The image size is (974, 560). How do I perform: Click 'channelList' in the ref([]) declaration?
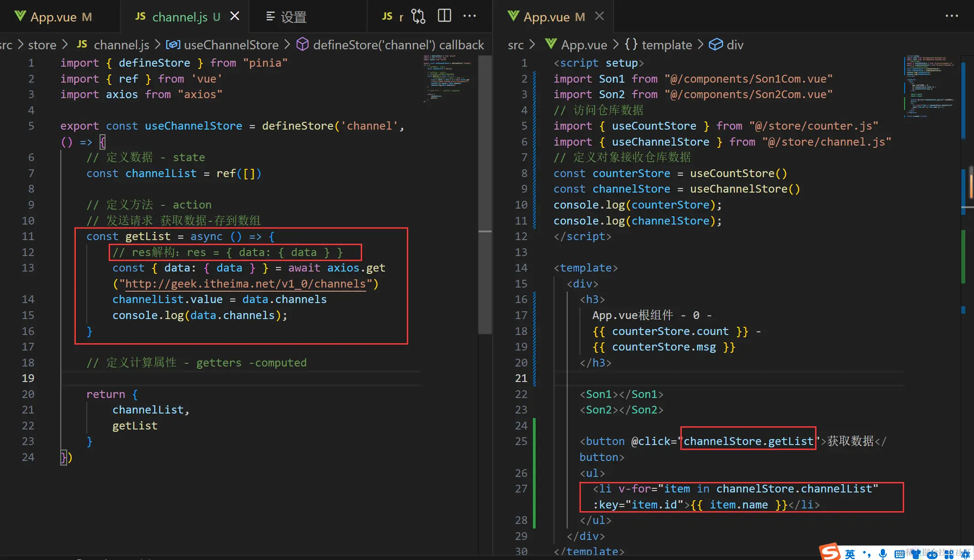coord(161,173)
